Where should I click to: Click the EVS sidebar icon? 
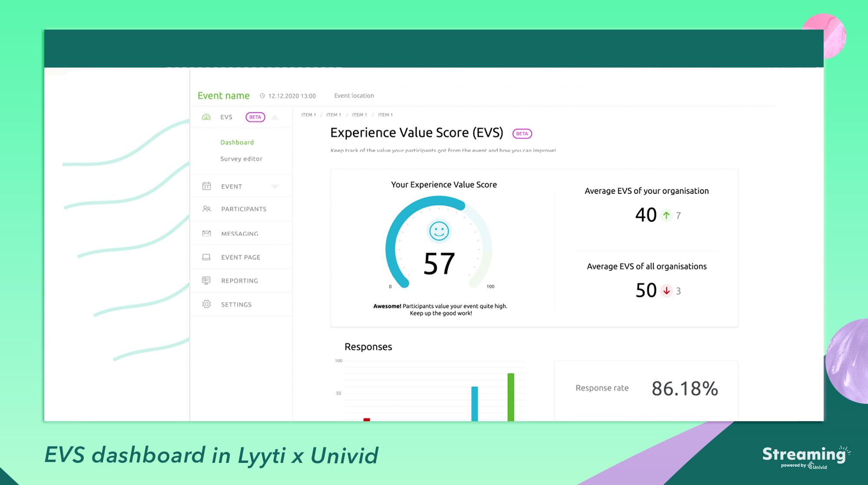[x=206, y=117]
